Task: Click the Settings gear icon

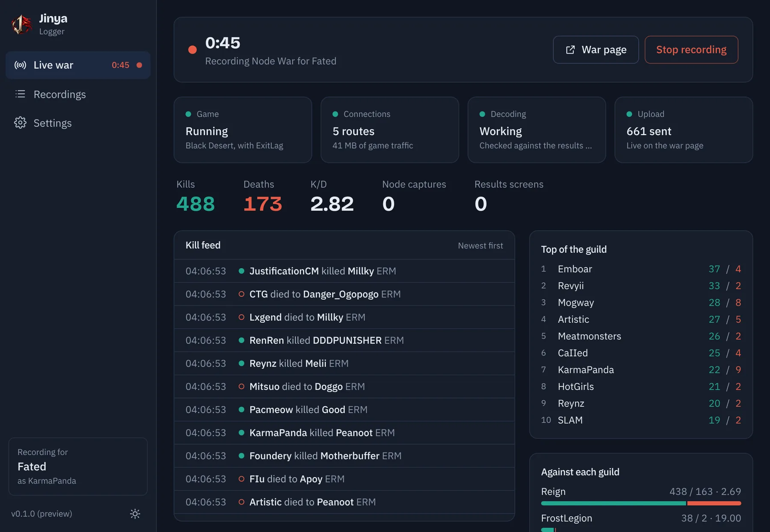Action: click(x=20, y=123)
